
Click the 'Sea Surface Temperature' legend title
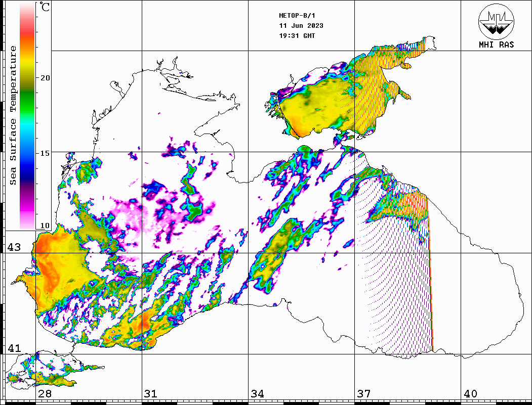(x=13, y=115)
